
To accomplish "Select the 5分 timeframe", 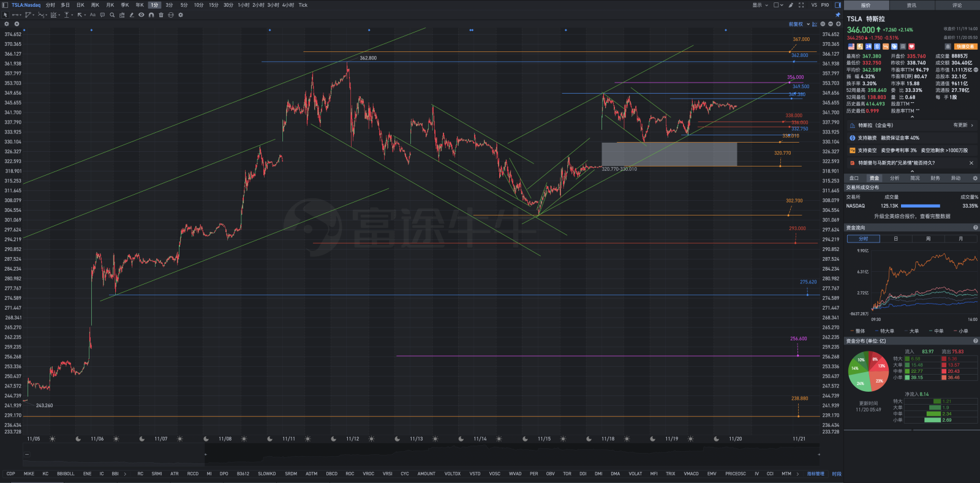I will (x=184, y=5).
